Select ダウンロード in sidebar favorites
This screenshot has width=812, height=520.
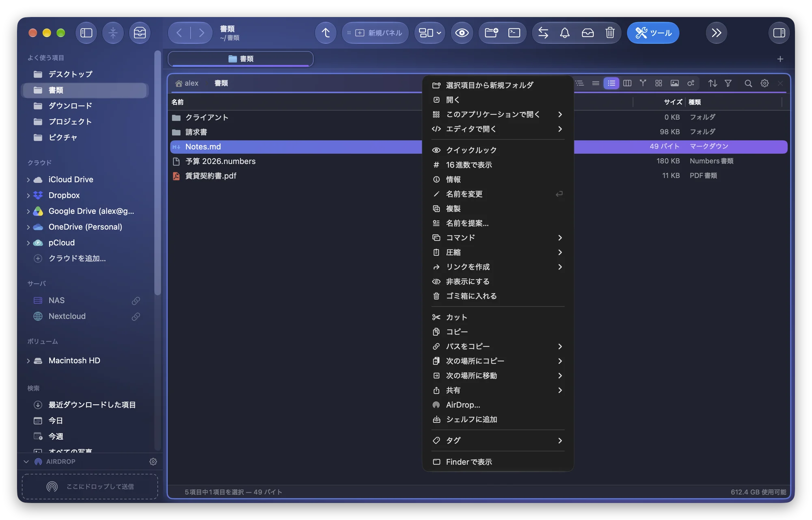point(85,106)
